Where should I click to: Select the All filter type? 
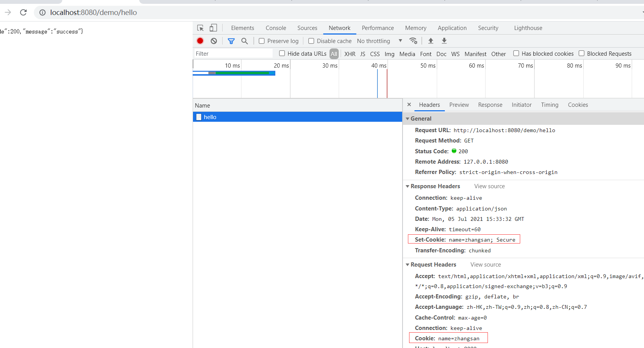tap(334, 54)
